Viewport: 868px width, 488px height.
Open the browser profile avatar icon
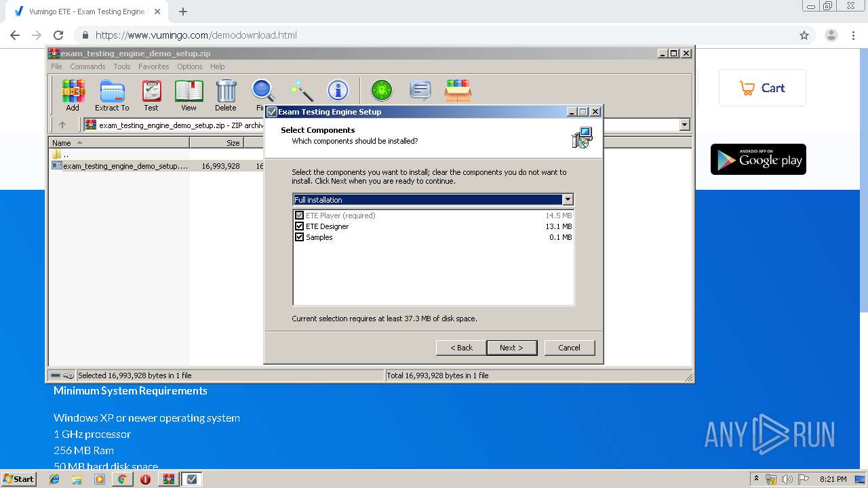point(831,35)
